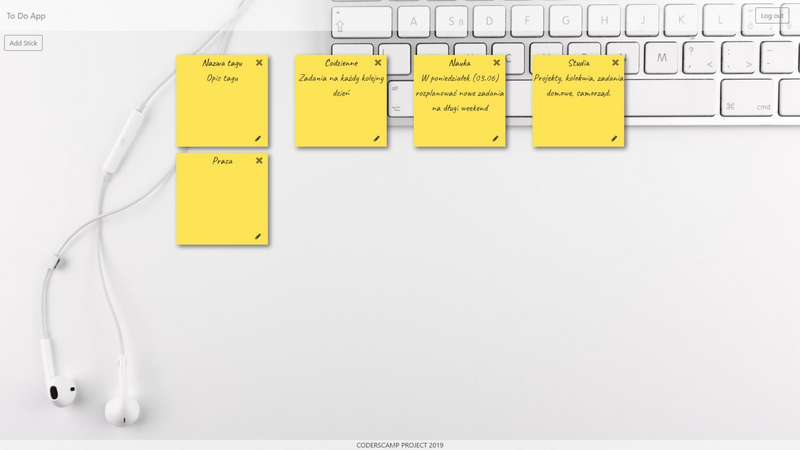Image resolution: width=800 pixels, height=450 pixels.
Task: Click the 'W poniedziałek (03.06)' note description
Action: [460, 93]
